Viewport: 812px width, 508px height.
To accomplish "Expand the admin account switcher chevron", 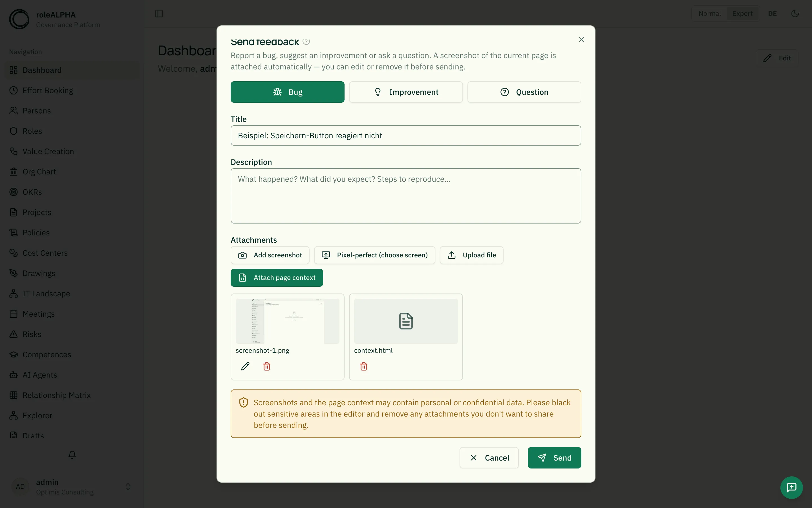I will click(x=128, y=487).
